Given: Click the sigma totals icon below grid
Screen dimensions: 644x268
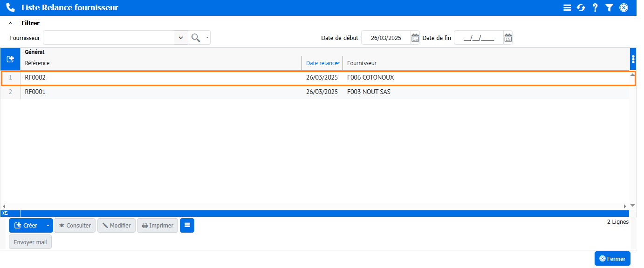Looking at the screenshot, I should (5, 213).
